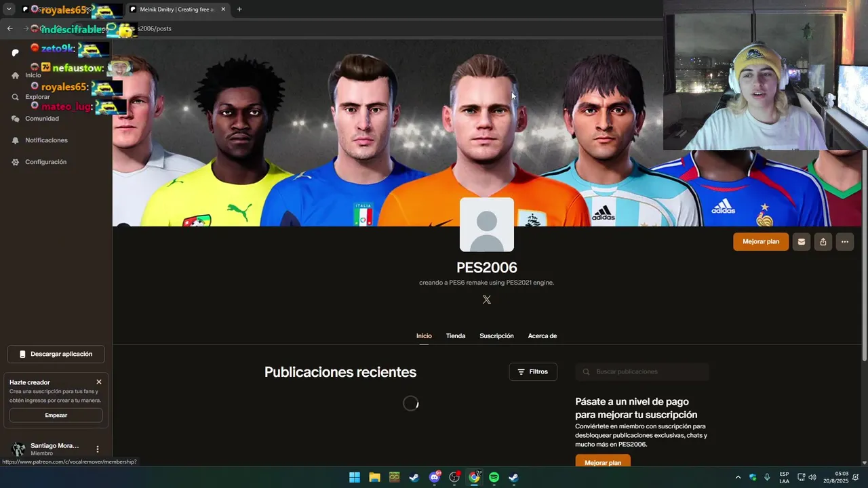Click the Notificaciones bell icon

16,140
